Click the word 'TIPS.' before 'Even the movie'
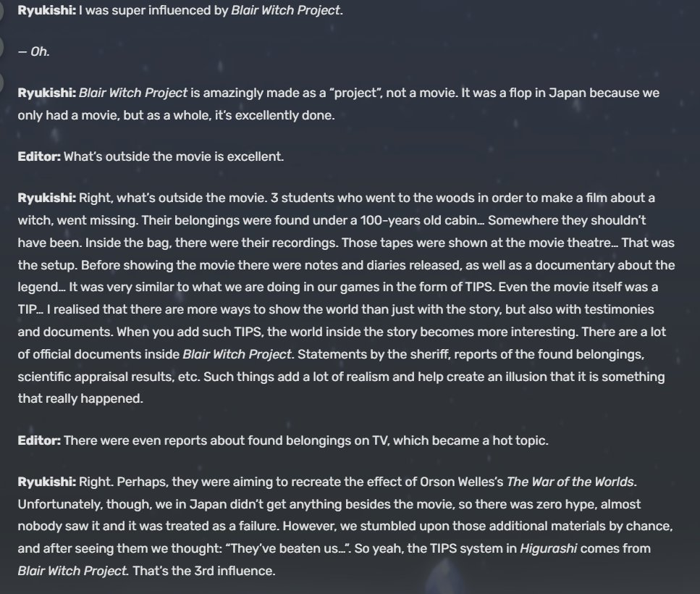The image size is (700, 594). tap(480, 287)
